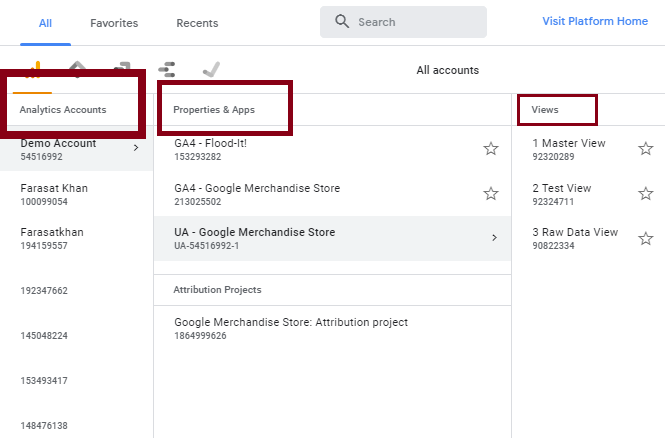Click the Attribution Projects heading
The height and width of the screenshot is (447, 671).
coord(217,290)
